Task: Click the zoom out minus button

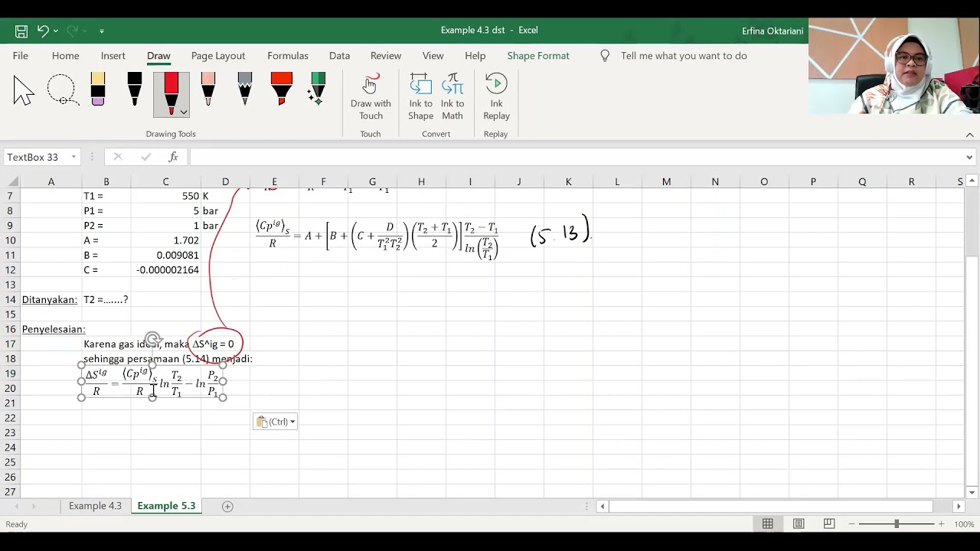Action: point(850,524)
